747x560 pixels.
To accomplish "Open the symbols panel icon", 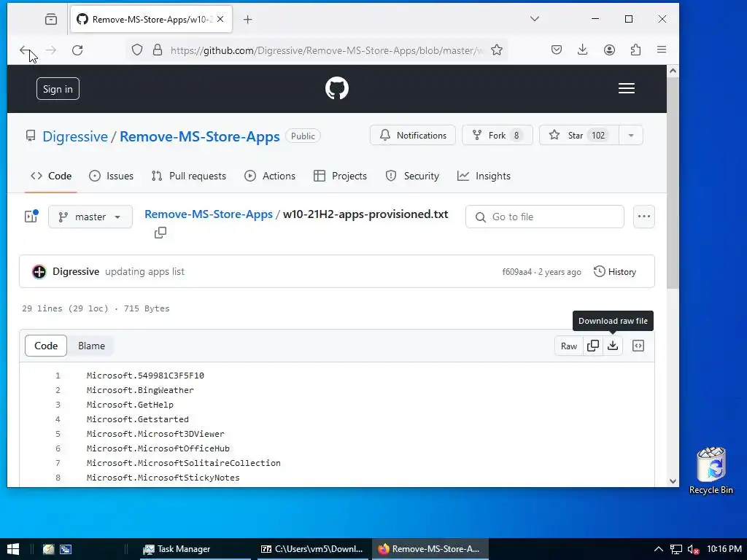I will 638,346.
